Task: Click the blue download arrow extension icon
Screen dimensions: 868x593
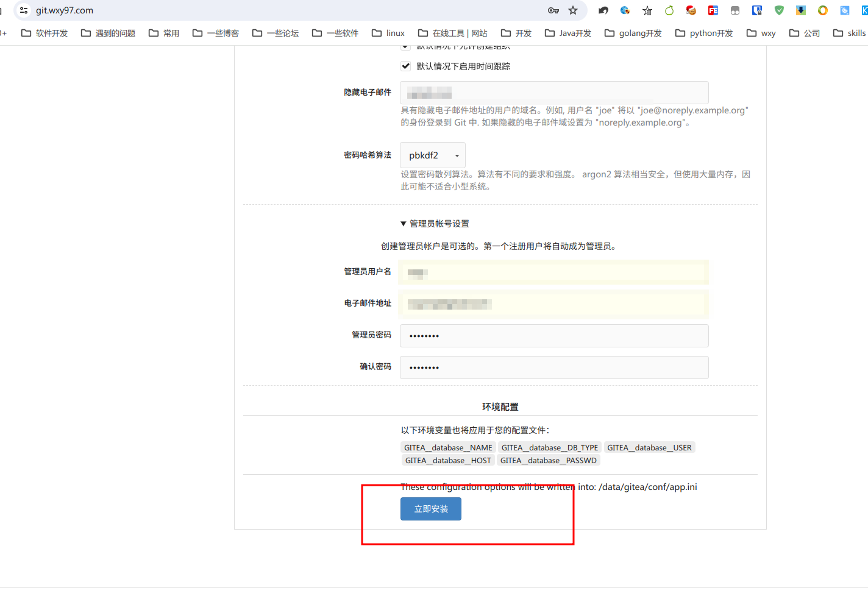Action: point(801,10)
